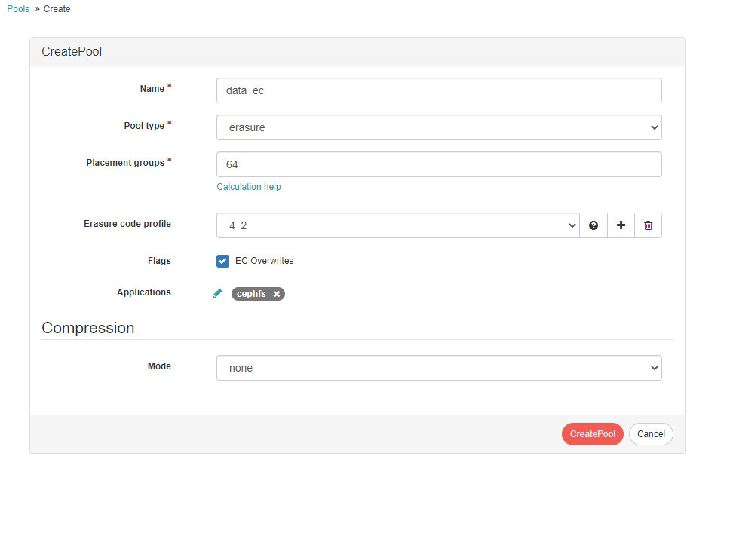Click the Create breadcrumb text
The image size is (730, 560).
pyautogui.click(x=57, y=9)
